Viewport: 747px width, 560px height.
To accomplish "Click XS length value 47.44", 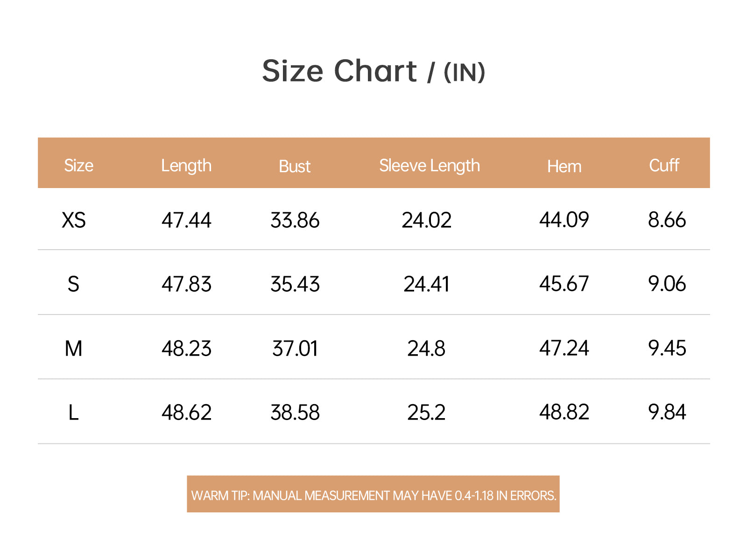I will tap(186, 220).
